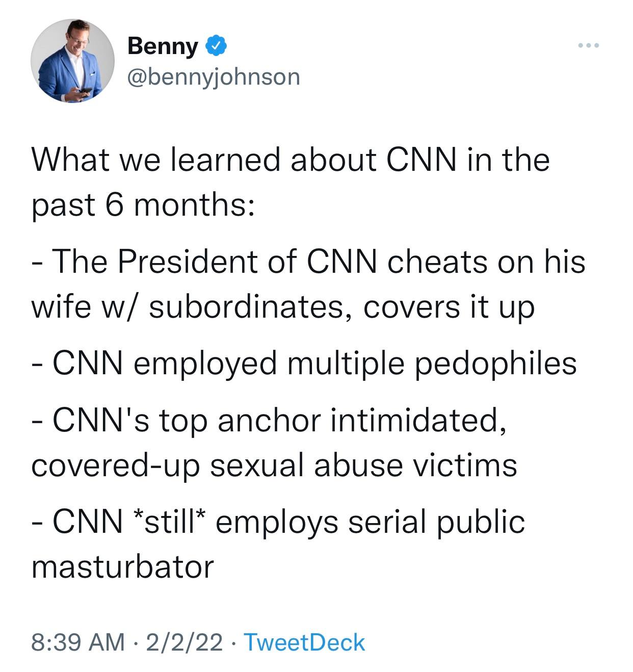The height and width of the screenshot is (672, 633).
Task: Click the 'past 6 months:' text line
Action: 143,204
